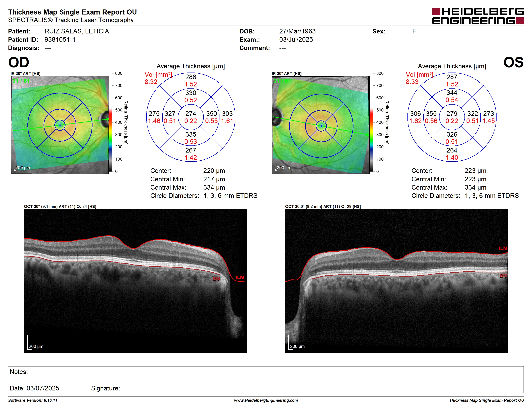Click the OS ILM label in B-scan
This screenshot has height=411, width=532.
(x=503, y=248)
